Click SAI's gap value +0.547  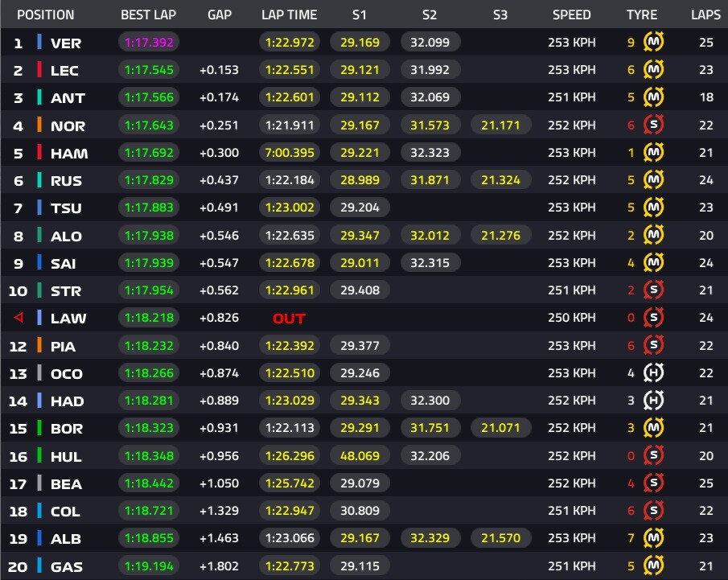click(219, 263)
